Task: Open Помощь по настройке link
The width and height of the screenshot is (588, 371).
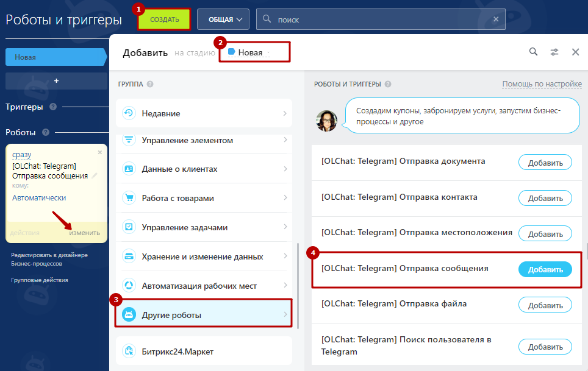Action: click(542, 84)
